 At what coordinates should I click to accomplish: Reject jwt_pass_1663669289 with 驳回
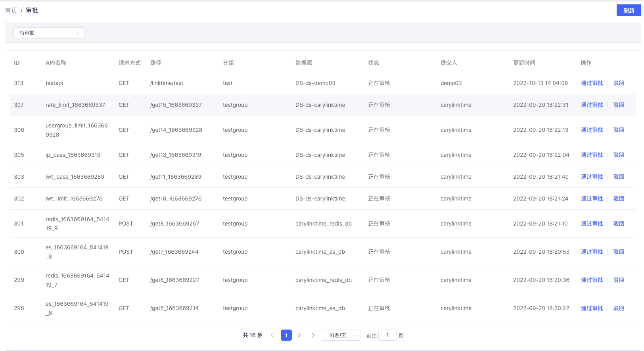pos(619,177)
